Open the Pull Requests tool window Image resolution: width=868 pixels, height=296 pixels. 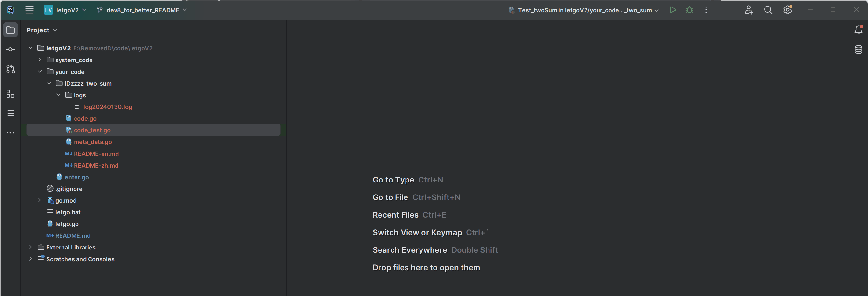pos(10,69)
